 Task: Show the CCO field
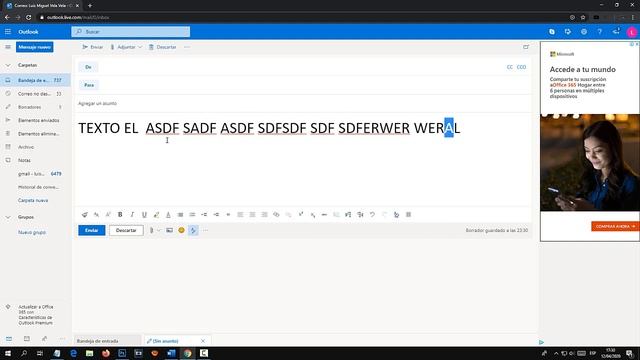521,67
